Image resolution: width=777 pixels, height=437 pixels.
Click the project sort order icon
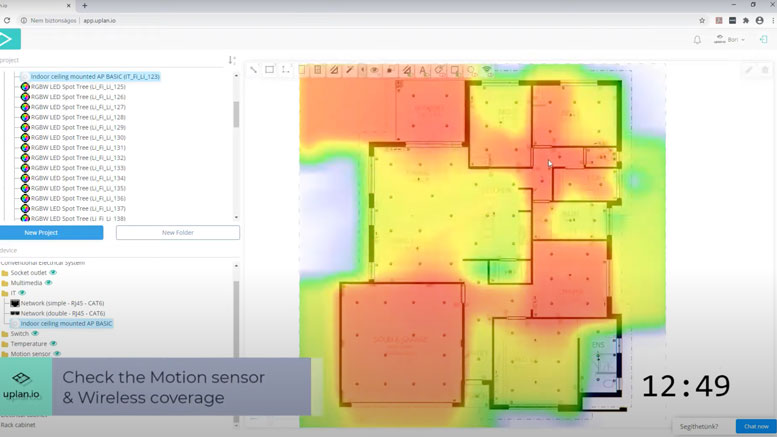click(231, 60)
